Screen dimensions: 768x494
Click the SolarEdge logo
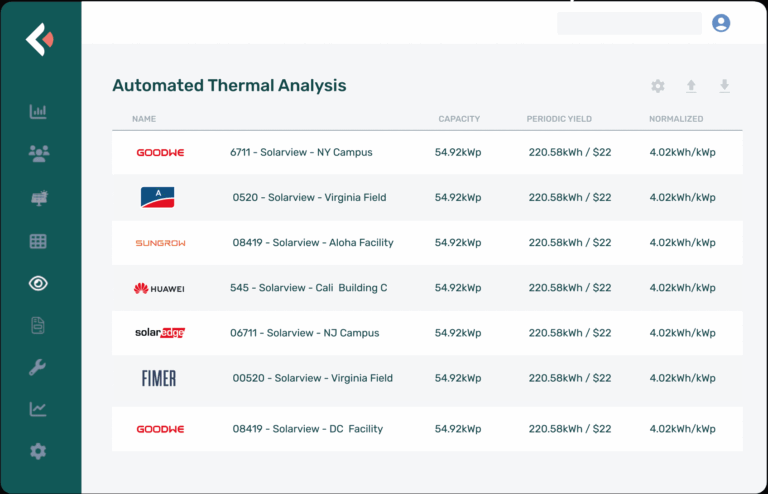pos(160,333)
